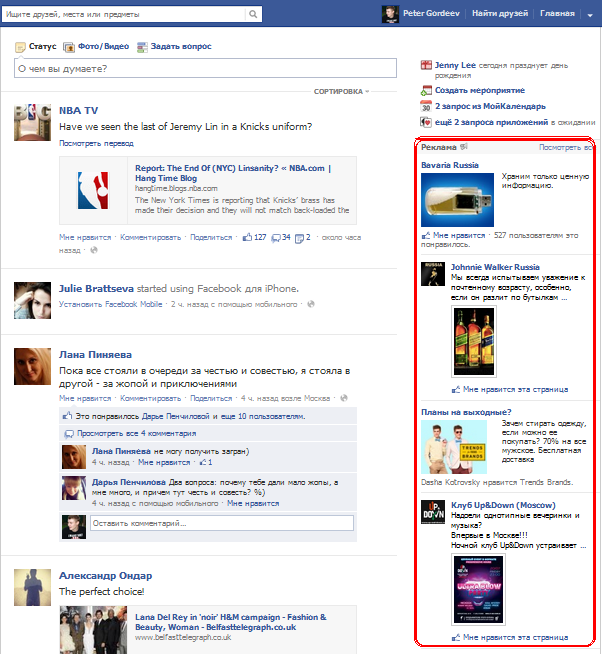Click thumbs-up icon showing 127 likes
The image size is (602, 656).
click(247, 237)
